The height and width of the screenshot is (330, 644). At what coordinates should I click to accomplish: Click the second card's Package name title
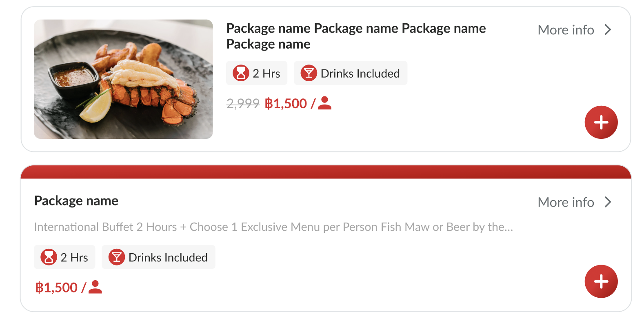76,201
